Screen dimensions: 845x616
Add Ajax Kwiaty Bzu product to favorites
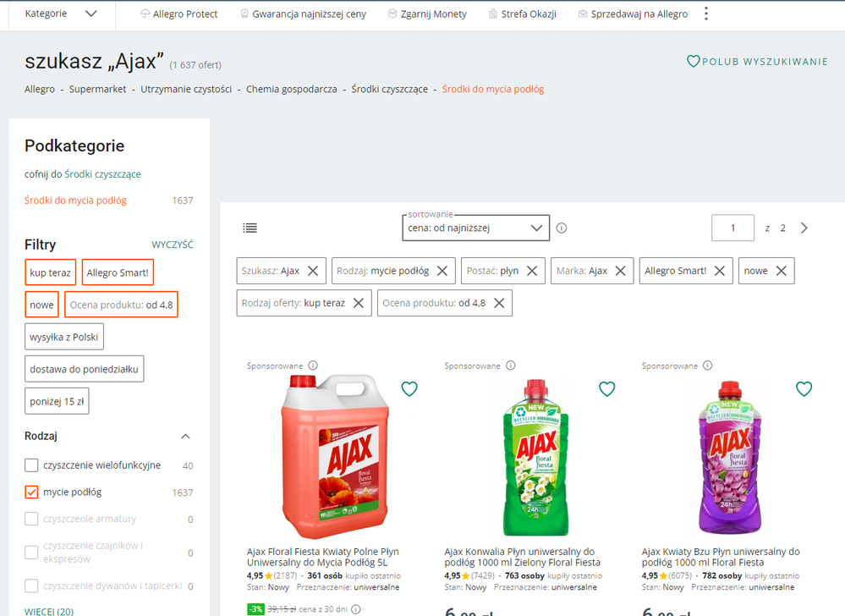804,388
